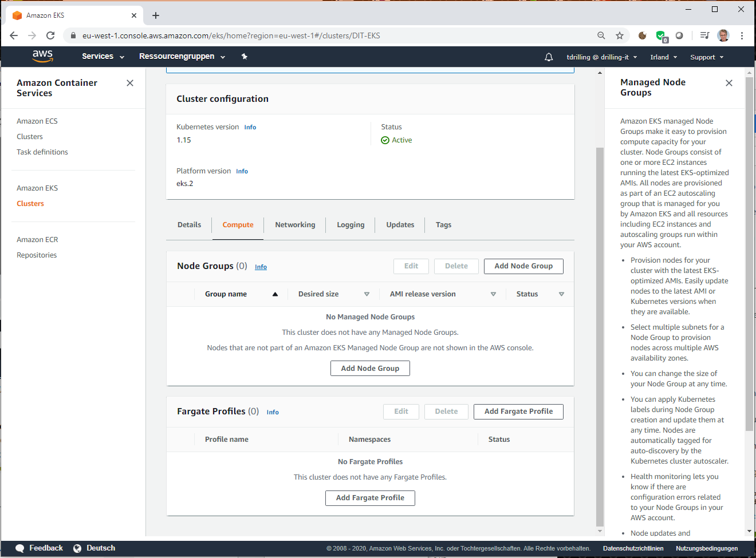Close the Amazon EKS browser tab
The image size is (756, 558).
tap(134, 15)
